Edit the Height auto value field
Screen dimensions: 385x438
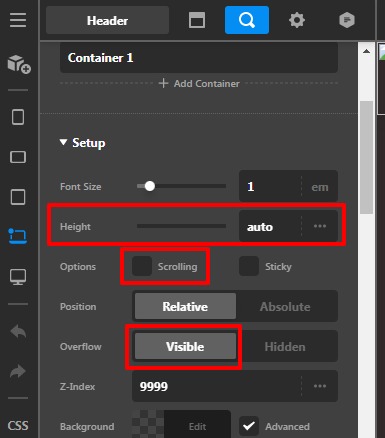pos(270,227)
